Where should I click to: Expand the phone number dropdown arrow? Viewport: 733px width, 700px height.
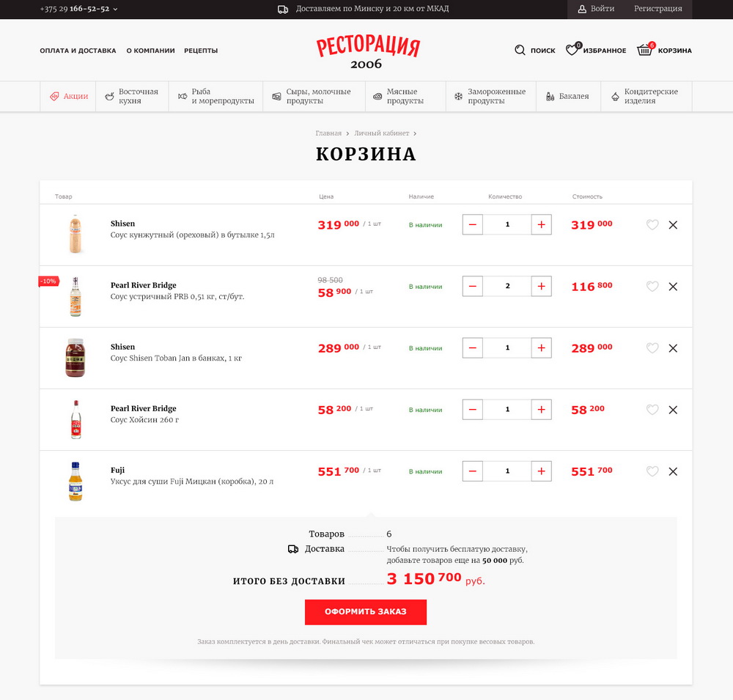tap(115, 9)
